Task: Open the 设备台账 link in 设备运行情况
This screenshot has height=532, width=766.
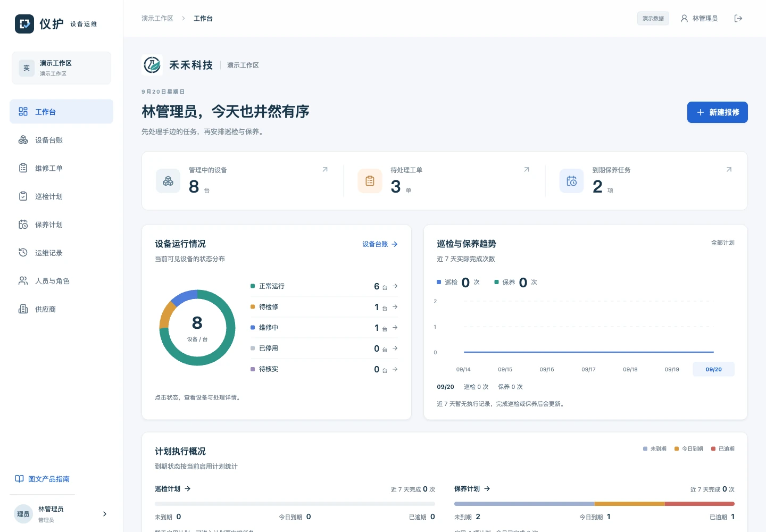Action: click(x=380, y=244)
